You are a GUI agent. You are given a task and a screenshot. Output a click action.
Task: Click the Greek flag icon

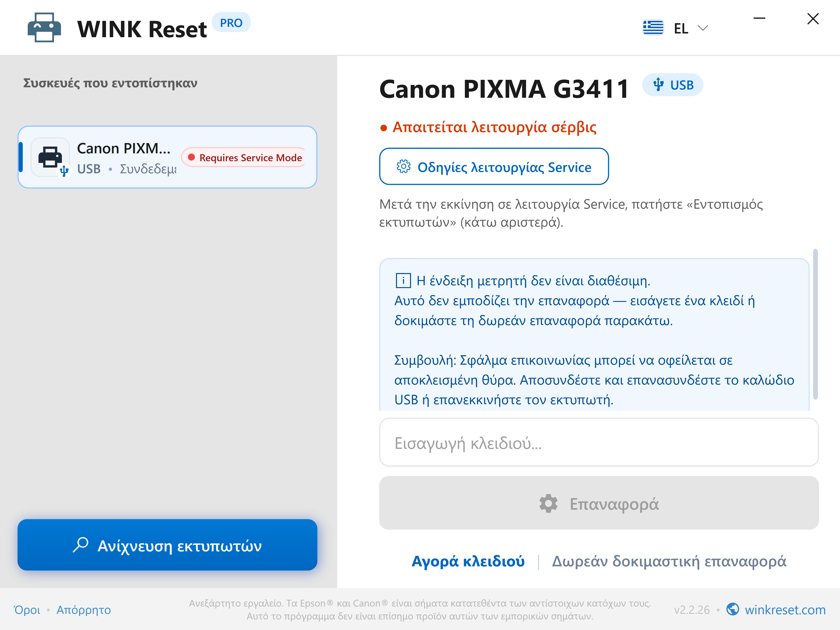pos(653,28)
